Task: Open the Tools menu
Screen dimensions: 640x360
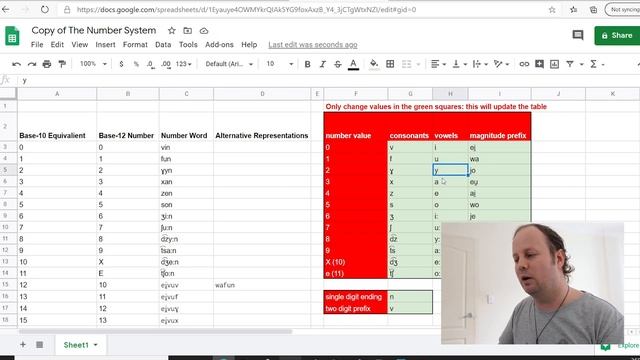Action: coord(188,44)
